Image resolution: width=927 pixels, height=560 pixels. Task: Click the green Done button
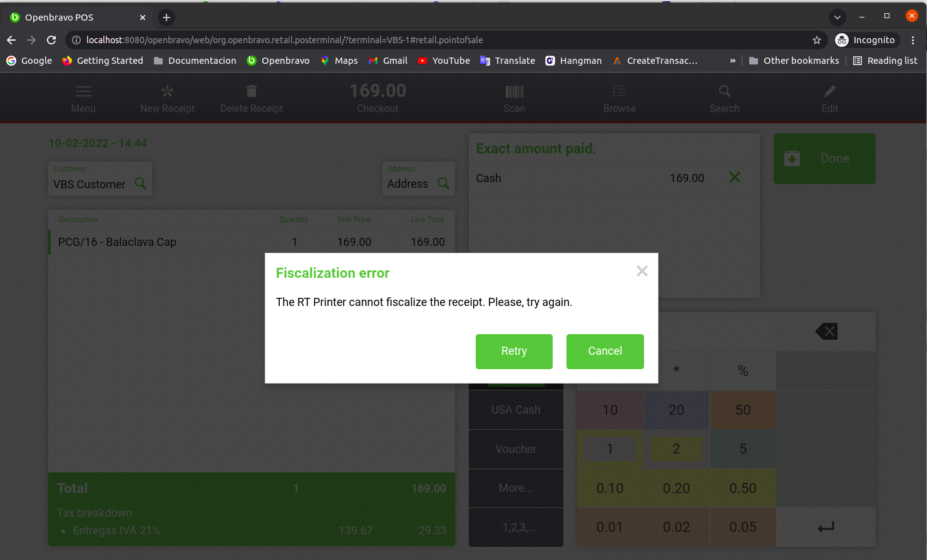pyautogui.click(x=824, y=158)
